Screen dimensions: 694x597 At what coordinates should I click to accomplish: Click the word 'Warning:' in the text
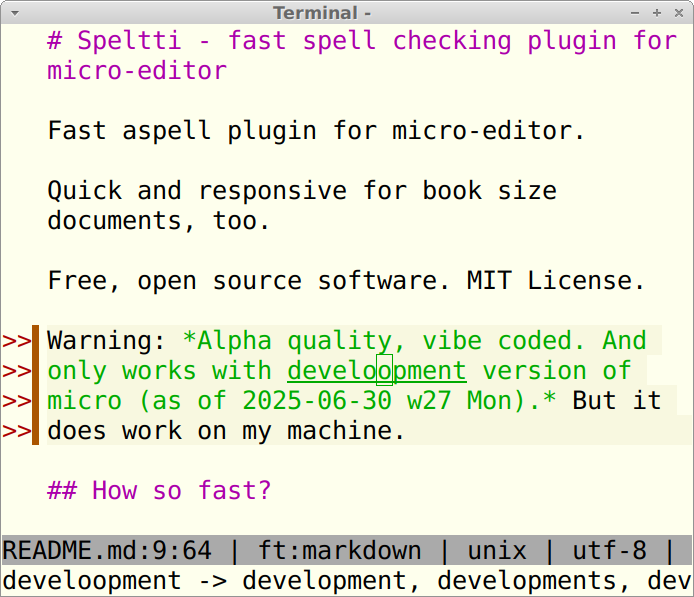pos(107,340)
